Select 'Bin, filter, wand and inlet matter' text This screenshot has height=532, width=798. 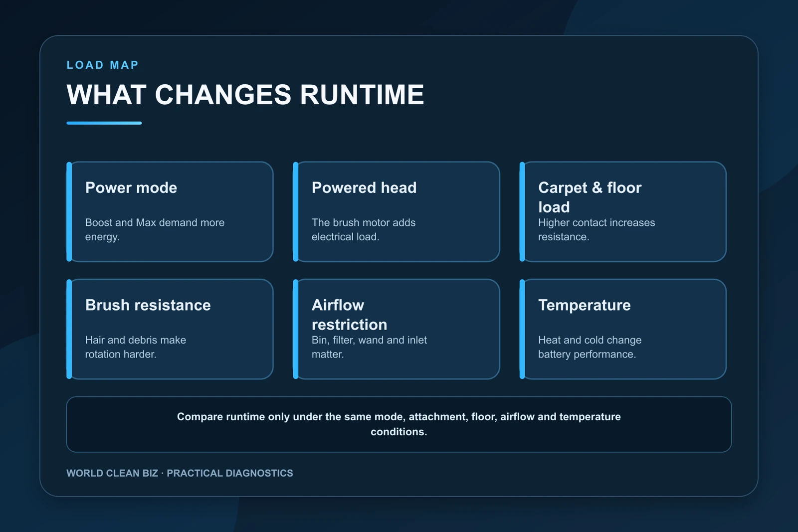(370, 347)
